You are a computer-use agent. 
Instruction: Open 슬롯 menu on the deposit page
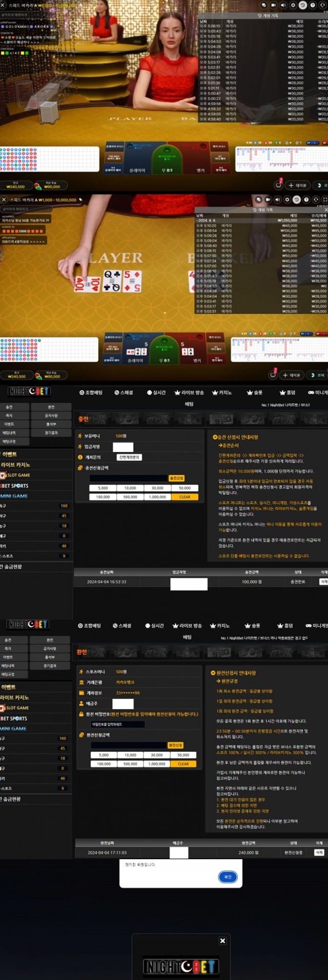coord(255,393)
